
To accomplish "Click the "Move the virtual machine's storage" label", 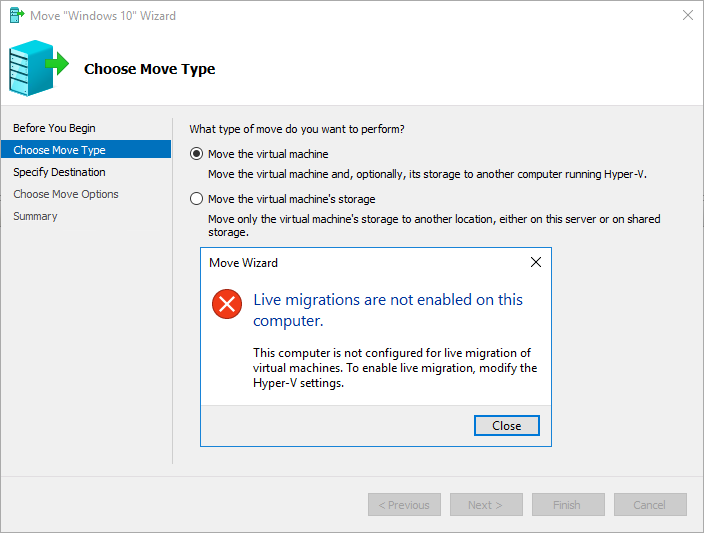I will 291,199.
